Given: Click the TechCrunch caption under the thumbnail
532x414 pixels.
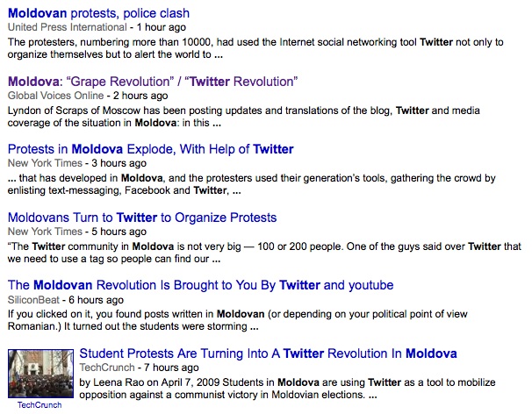Looking at the screenshot, I should pyautogui.click(x=40, y=405).
